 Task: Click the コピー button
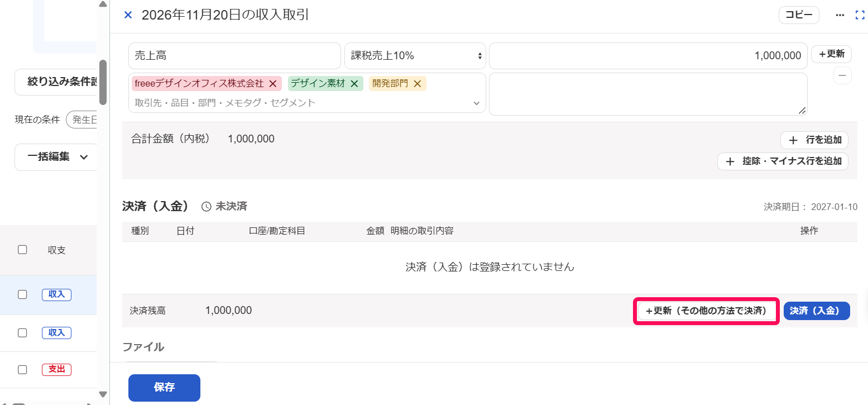[x=799, y=15]
